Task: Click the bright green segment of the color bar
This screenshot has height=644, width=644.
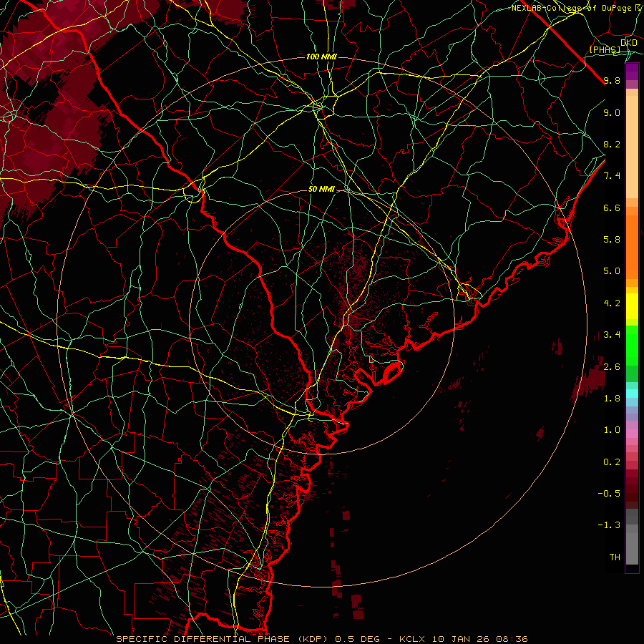Action: click(x=632, y=345)
